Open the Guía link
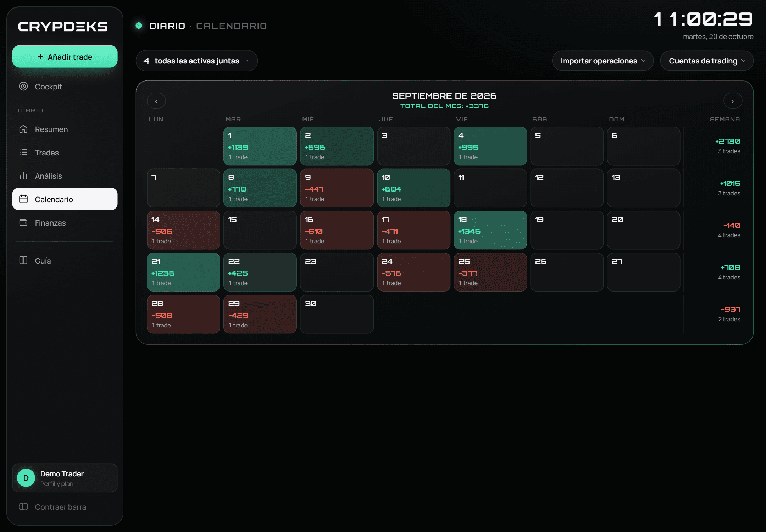This screenshot has height=532, width=766. pos(65,261)
